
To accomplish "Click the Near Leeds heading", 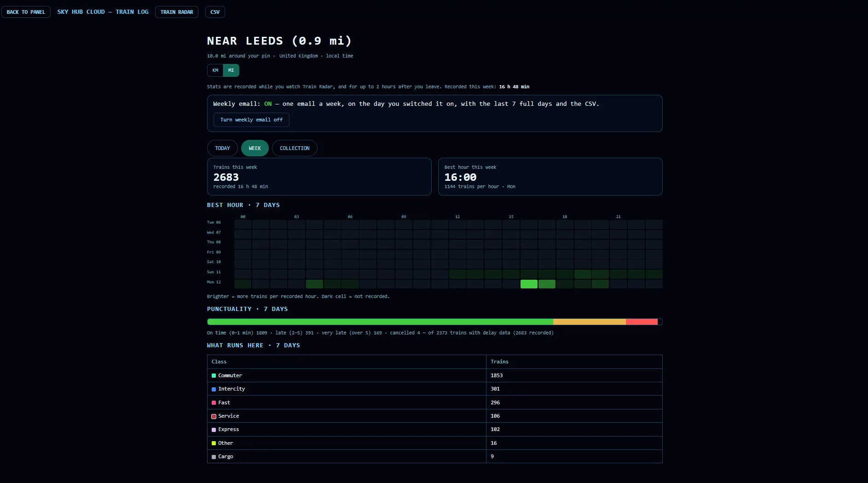I will [279, 41].
